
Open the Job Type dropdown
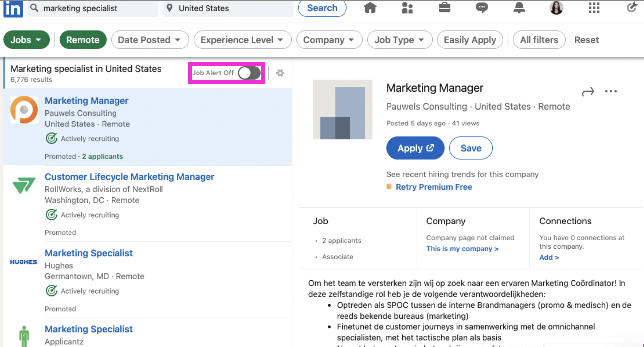pyautogui.click(x=400, y=40)
